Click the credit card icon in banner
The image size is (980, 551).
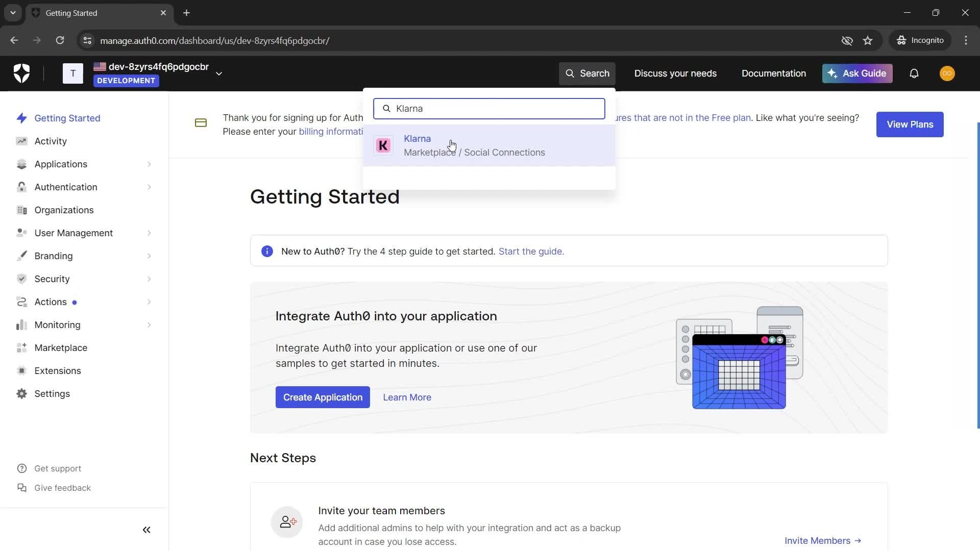[x=201, y=123]
